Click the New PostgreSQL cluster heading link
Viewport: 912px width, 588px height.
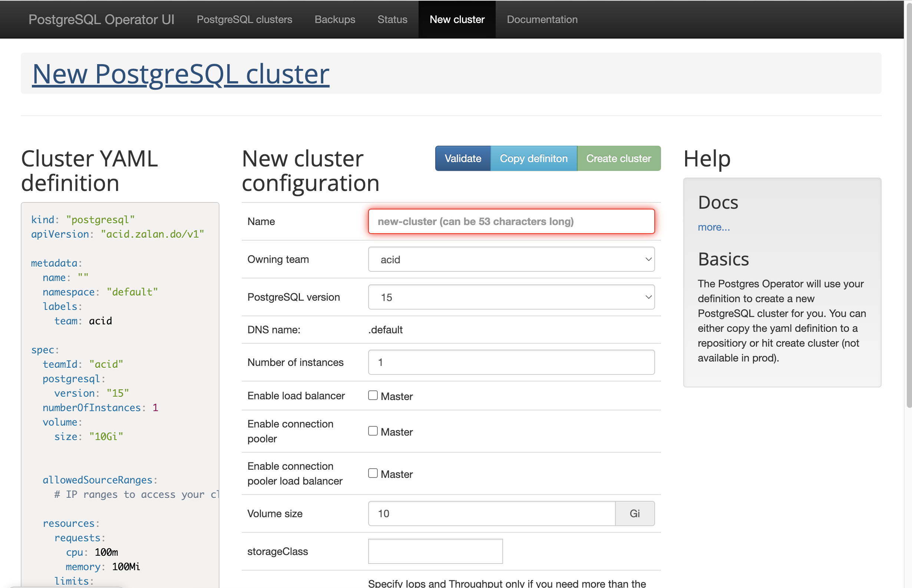181,73
